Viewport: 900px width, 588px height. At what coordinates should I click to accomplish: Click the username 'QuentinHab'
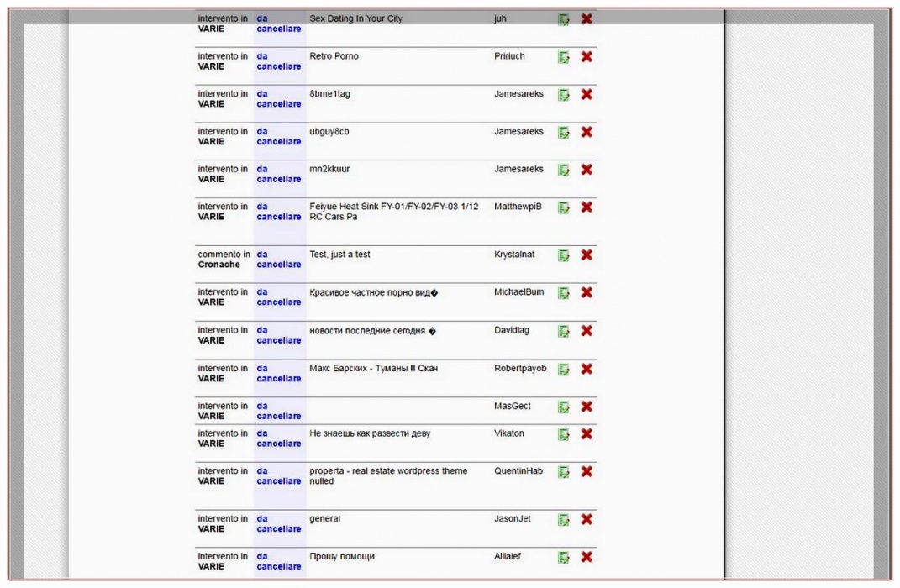[x=518, y=471]
